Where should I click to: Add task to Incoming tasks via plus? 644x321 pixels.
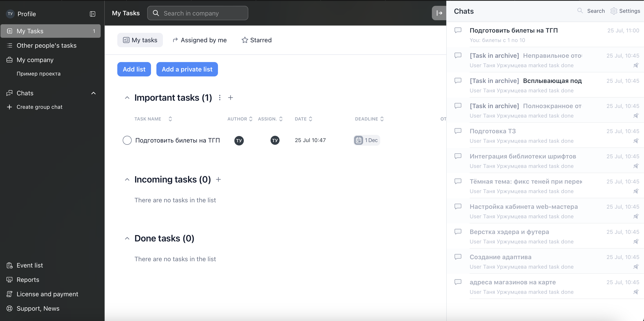coord(218,180)
